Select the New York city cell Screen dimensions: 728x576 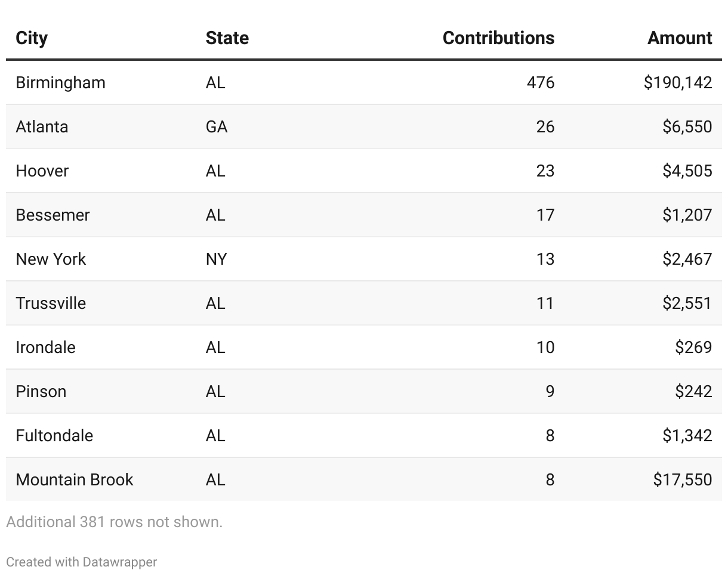point(51,259)
